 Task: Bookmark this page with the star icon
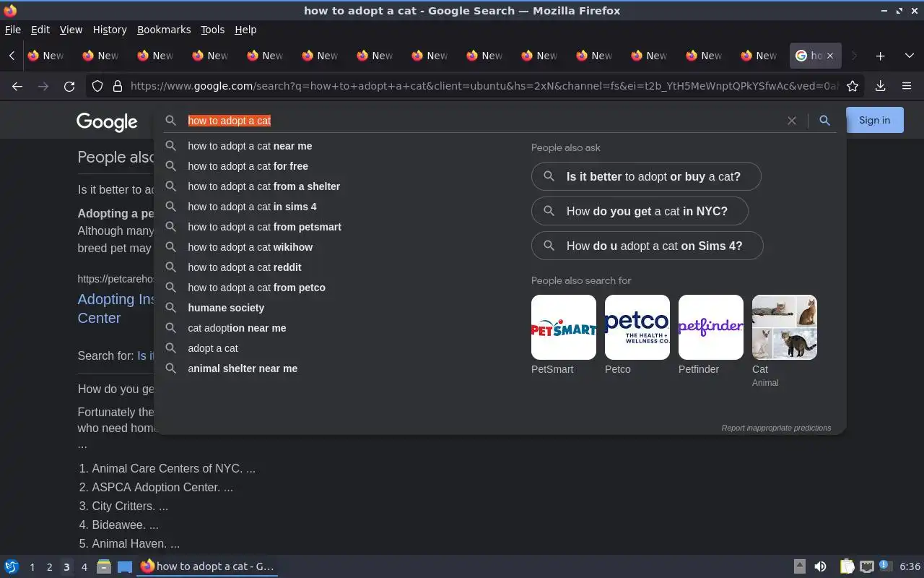[853, 86]
